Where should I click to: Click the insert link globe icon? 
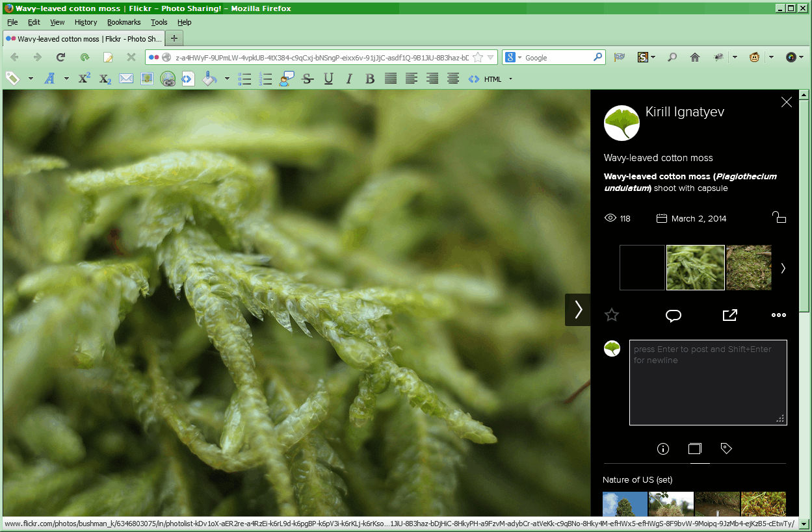click(168, 79)
